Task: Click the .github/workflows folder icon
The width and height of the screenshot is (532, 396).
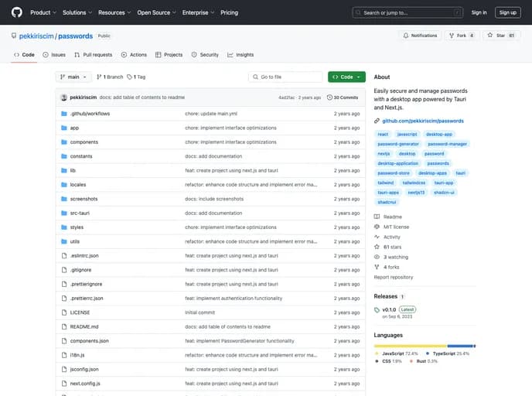Action: tap(63, 114)
